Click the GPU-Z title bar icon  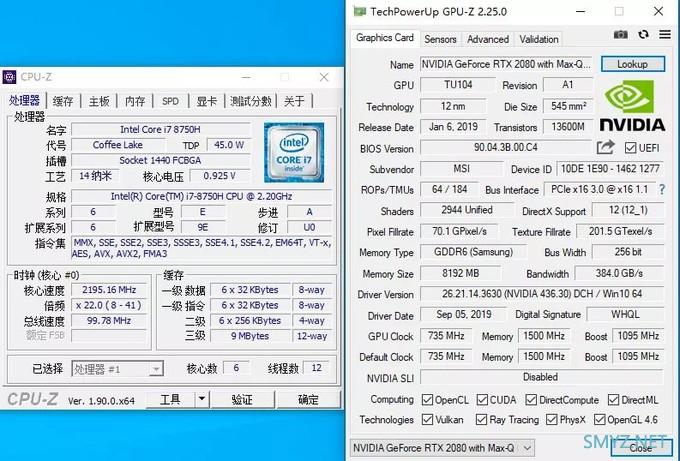(x=360, y=11)
